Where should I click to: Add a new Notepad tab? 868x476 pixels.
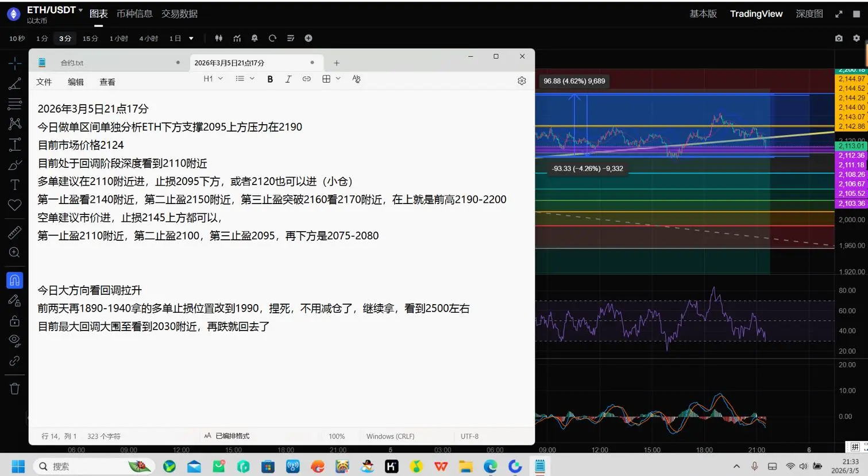pyautogui.click(x=337, y=63)
